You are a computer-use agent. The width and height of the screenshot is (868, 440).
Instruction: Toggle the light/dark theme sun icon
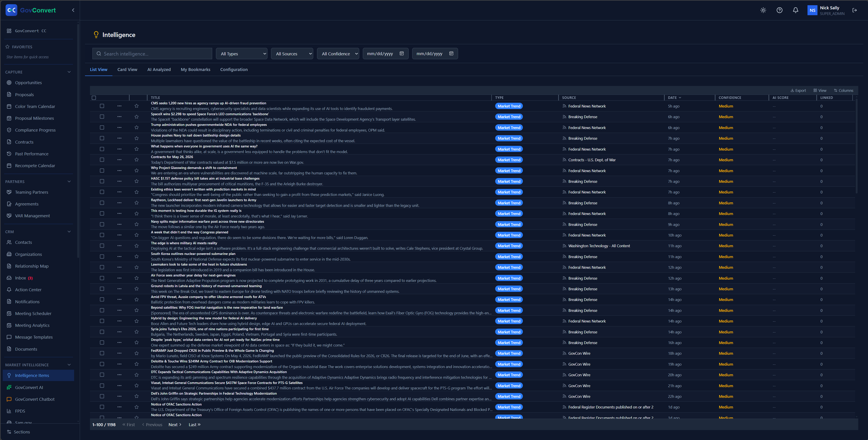point(763,10)
